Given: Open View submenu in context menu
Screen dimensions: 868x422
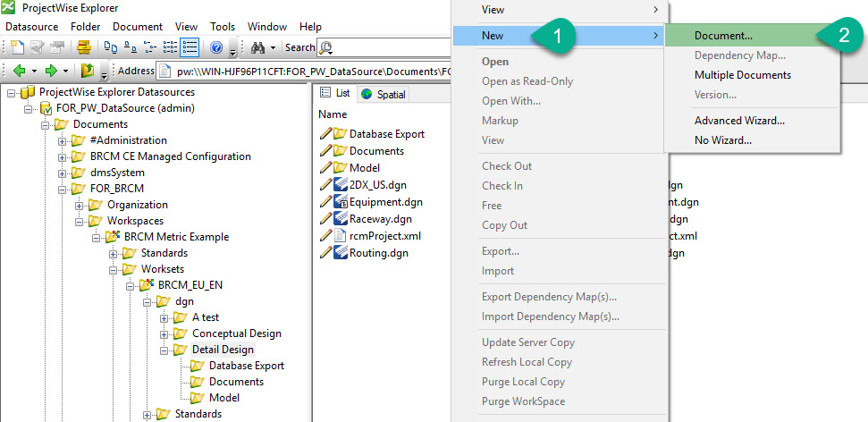Looking at the screenshot, I should 558,10.
